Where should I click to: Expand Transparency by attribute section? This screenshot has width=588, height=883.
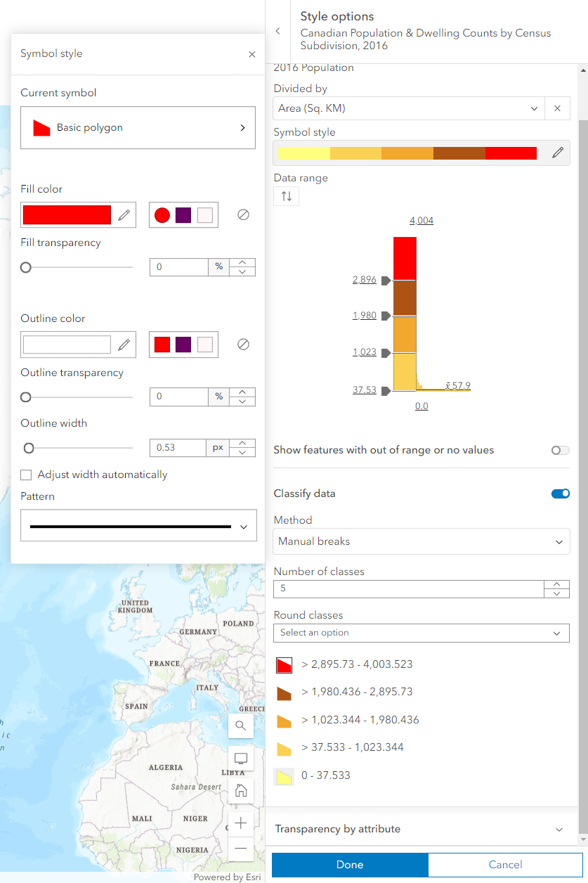(x=422, y=829)
